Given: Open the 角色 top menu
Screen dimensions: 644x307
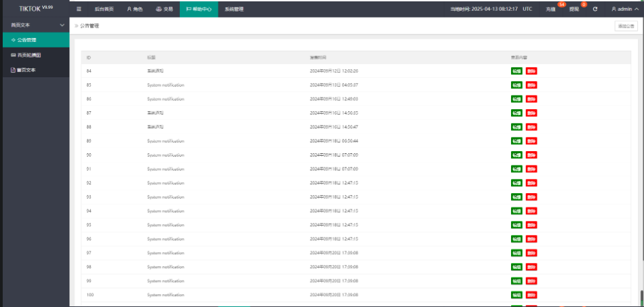Looking at the screenshot, I should pyautogui.click(x=134, y=9).
